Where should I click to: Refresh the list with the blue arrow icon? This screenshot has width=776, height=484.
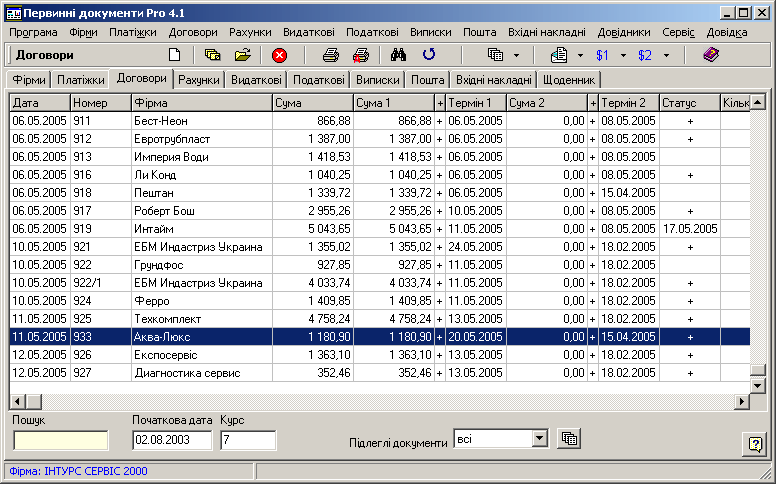point(429,54)
